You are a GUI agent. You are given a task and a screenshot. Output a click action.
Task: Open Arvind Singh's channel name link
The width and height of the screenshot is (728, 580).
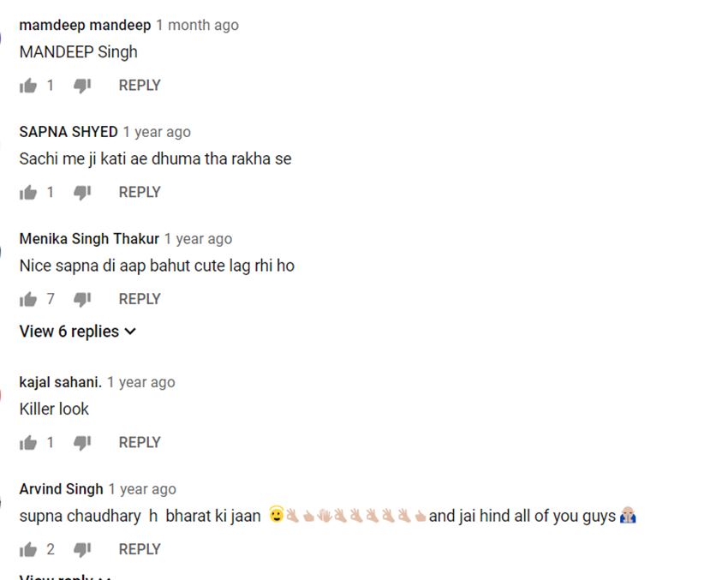[x=62, y=489]
